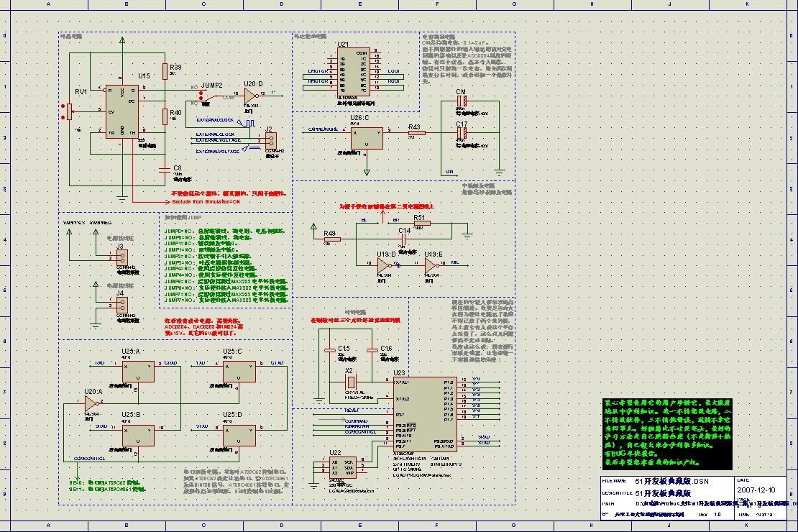Click the RESET terminal label near U23
The image size is (798, 532).
point(352,411)
